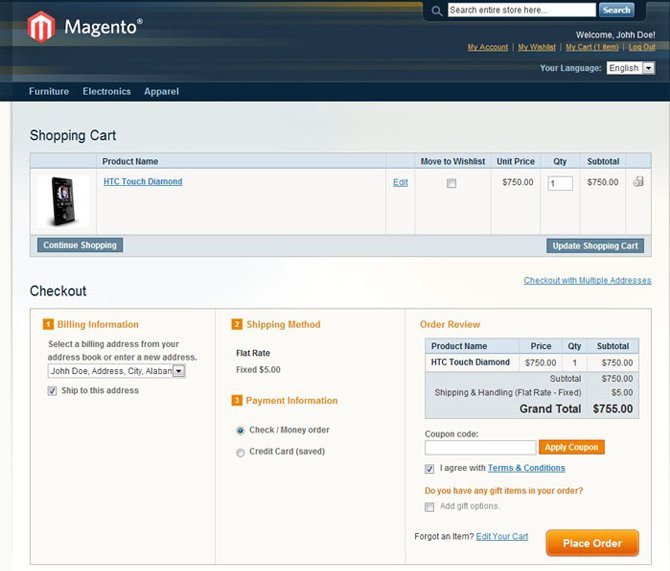This screenshot has height=571, width=670.
Task: Click the Log Out link
Action: coord(642,47)
